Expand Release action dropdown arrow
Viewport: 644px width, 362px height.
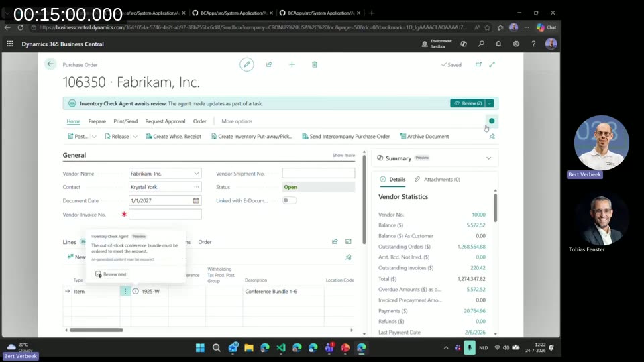coord(135,137)
